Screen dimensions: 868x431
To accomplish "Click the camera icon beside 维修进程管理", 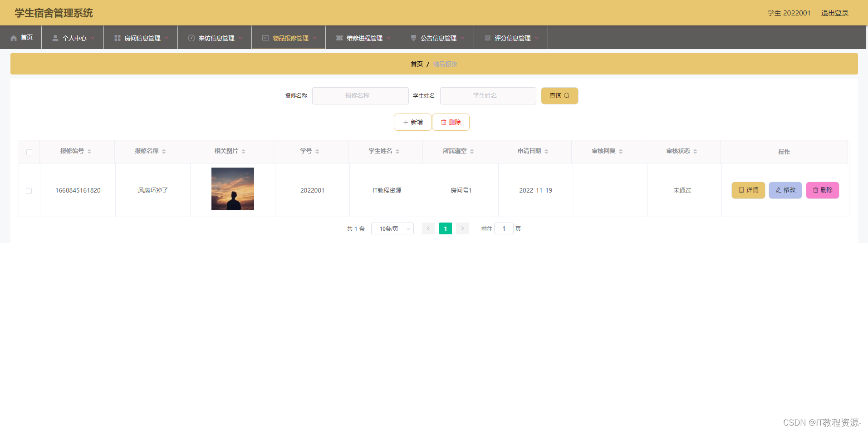I will point(339,38).
